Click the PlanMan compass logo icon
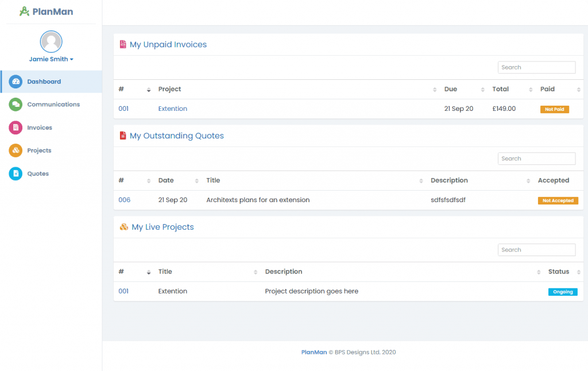Screen dimensions: 588x371 (24, 11)
